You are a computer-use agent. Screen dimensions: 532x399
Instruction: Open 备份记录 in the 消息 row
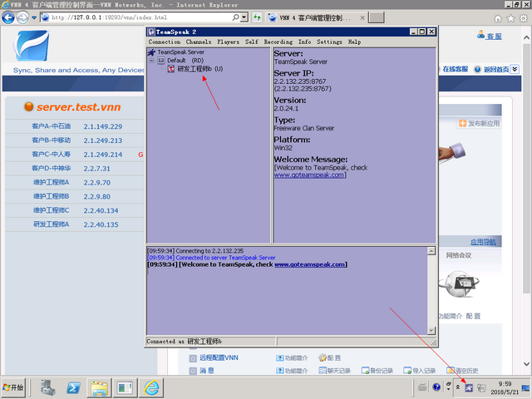(377, 371)
